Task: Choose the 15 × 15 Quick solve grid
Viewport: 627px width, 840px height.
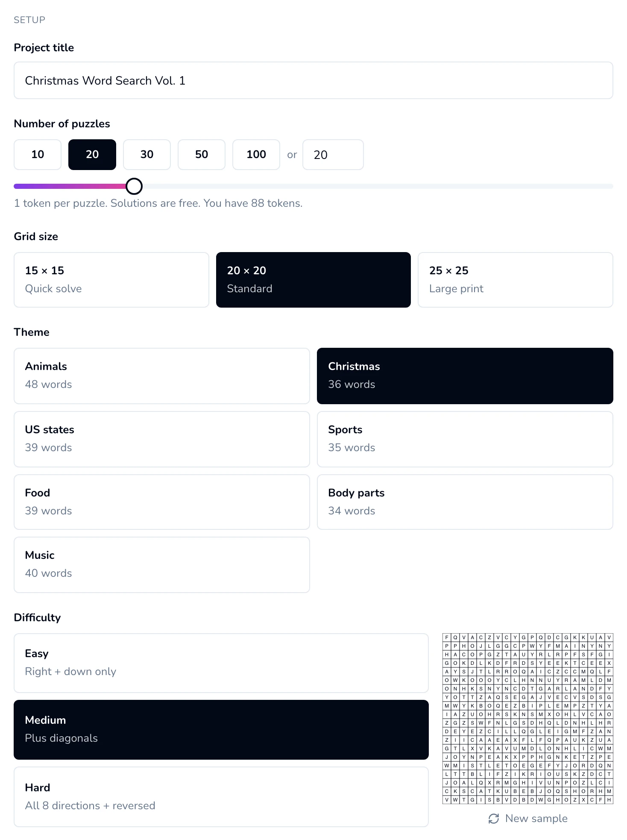Action: click(x=111, y=280)
